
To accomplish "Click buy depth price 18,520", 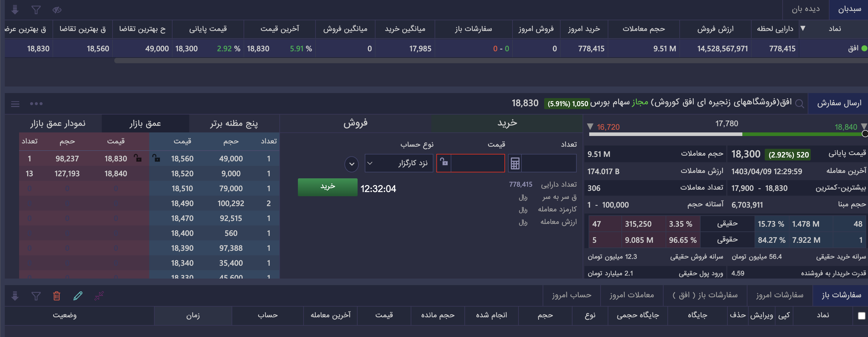I will (x=182, y=173).
